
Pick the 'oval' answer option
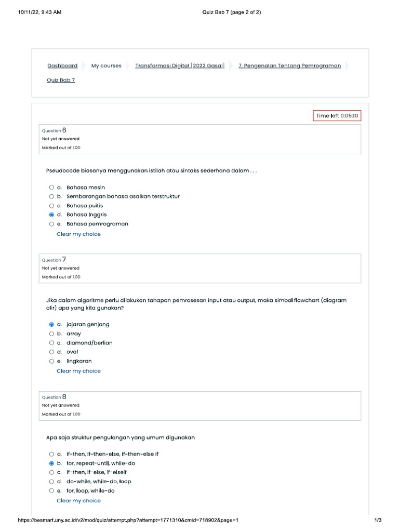(51, 352)
